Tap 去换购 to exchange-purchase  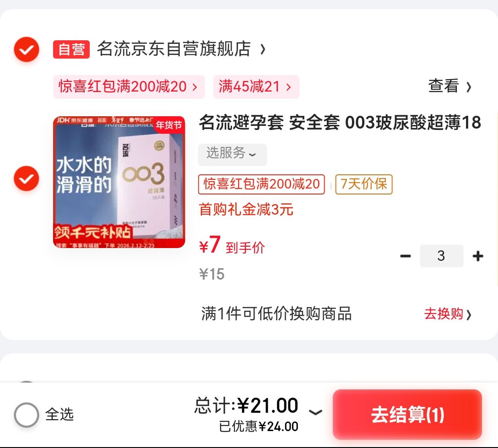(x=448, y=314)
